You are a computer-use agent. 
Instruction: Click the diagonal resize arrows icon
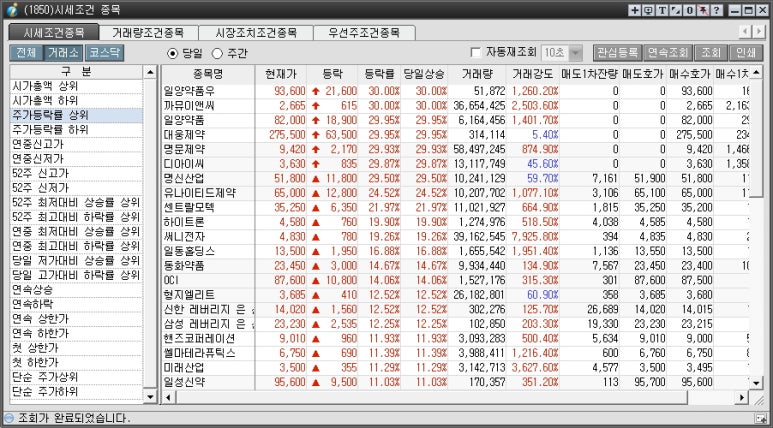(675, 10)
